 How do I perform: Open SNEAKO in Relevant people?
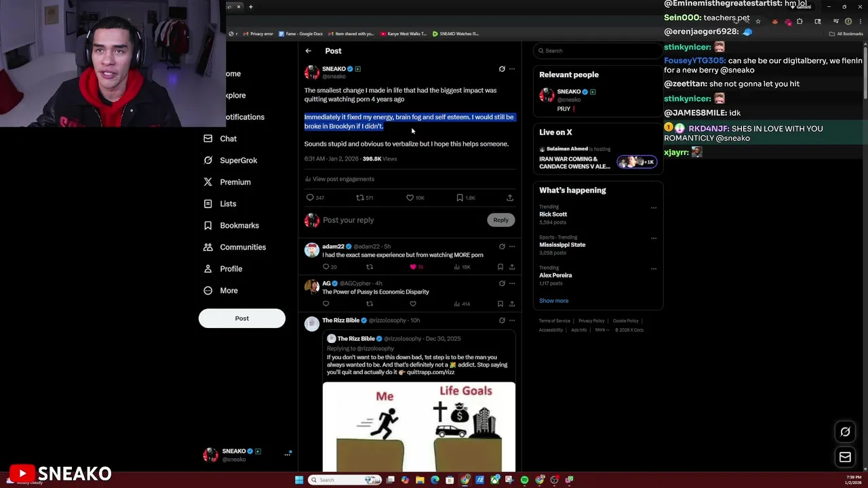568,91
